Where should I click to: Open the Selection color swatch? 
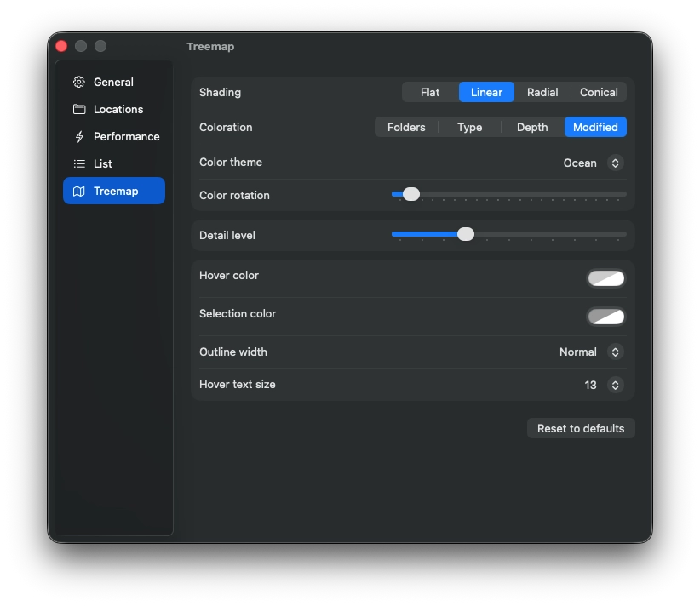605,317
